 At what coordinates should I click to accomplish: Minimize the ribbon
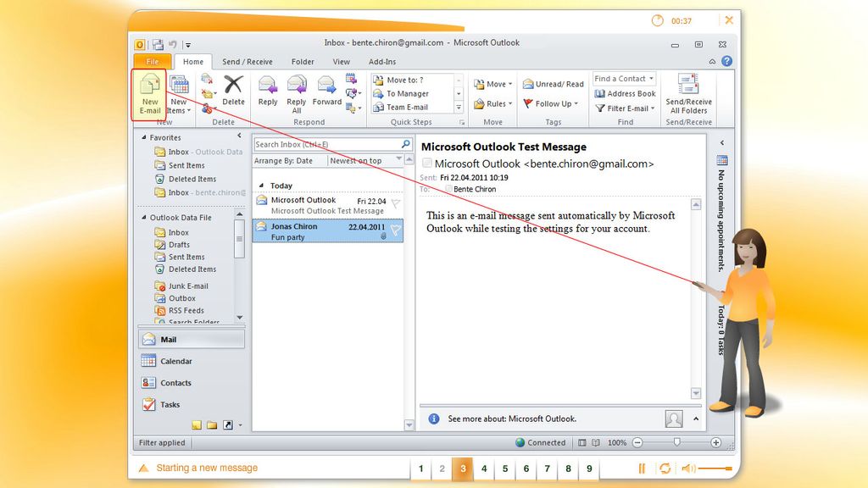click(712, 61)
